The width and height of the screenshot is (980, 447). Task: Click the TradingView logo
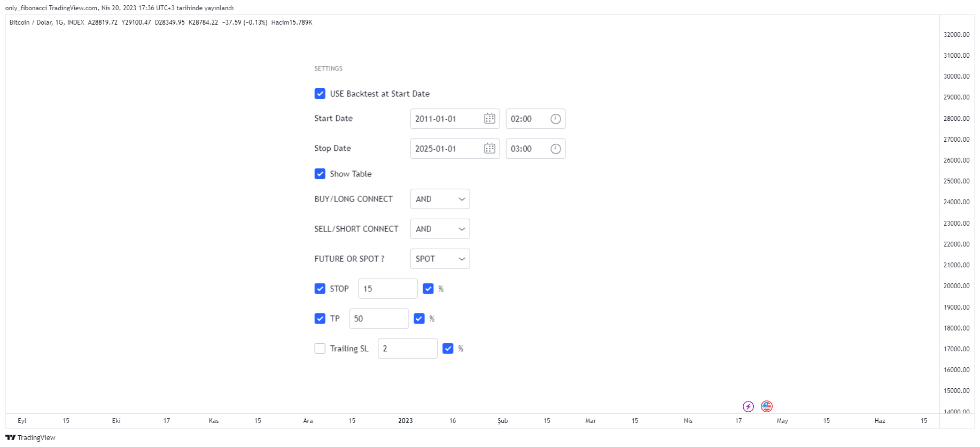tap(30, 437)
